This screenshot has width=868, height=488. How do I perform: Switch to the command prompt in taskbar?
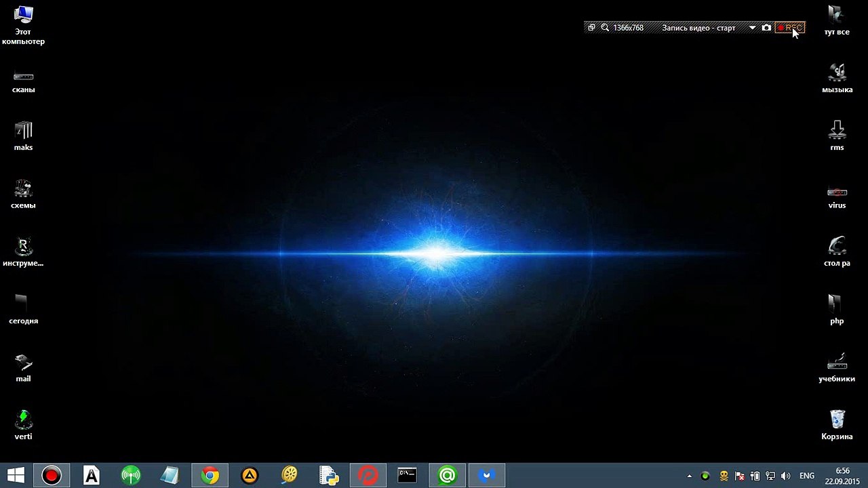pos(408,476)
